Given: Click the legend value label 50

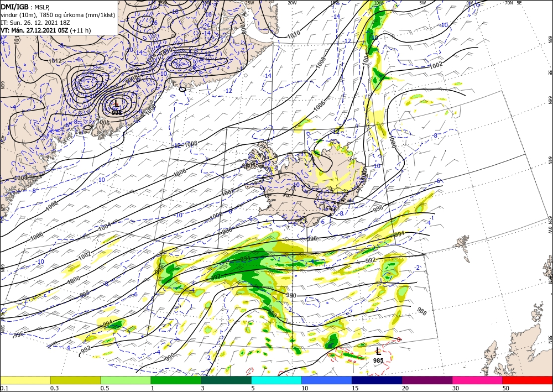Looking at the screenshot, I should tap(506, 388).
